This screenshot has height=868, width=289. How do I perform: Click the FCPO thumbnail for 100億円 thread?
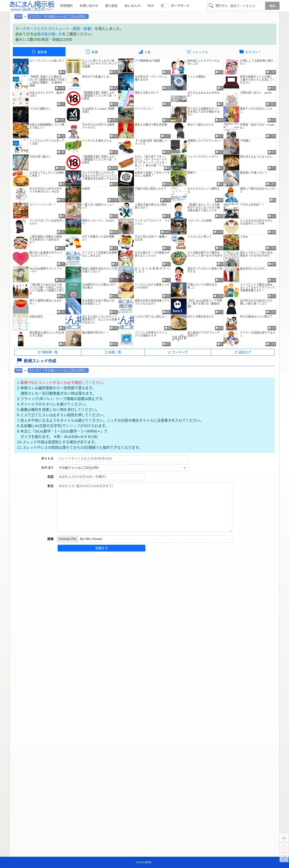(x=73, y=290)
